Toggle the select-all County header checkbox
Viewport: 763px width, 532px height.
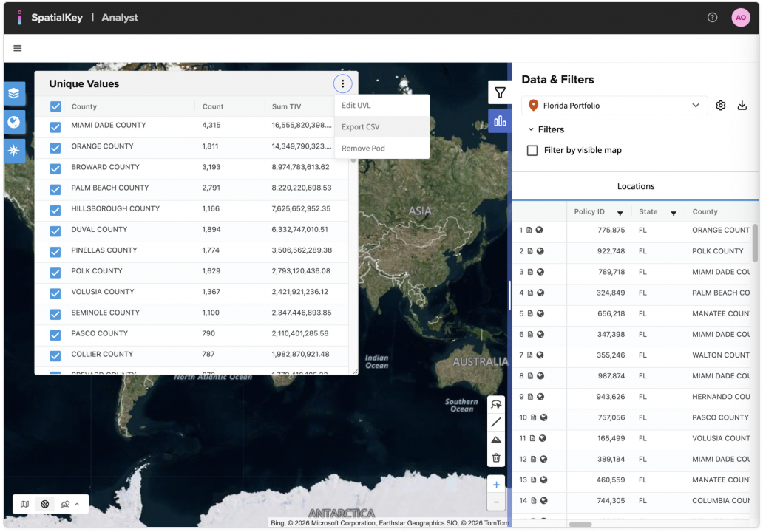[x=55, y=106]
